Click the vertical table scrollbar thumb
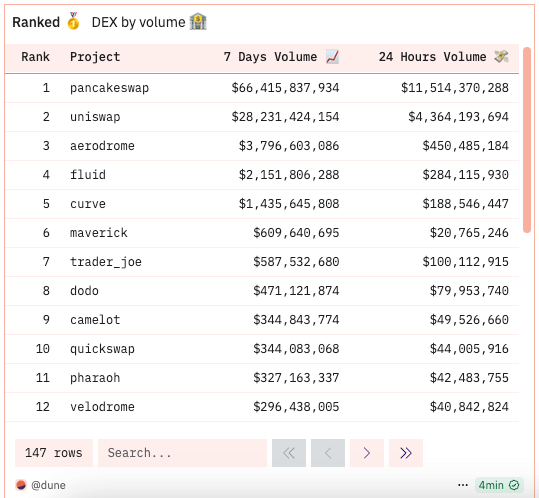The width and height of the screenshot is (539, 498). pyautogui.click(x=527, y=140)
